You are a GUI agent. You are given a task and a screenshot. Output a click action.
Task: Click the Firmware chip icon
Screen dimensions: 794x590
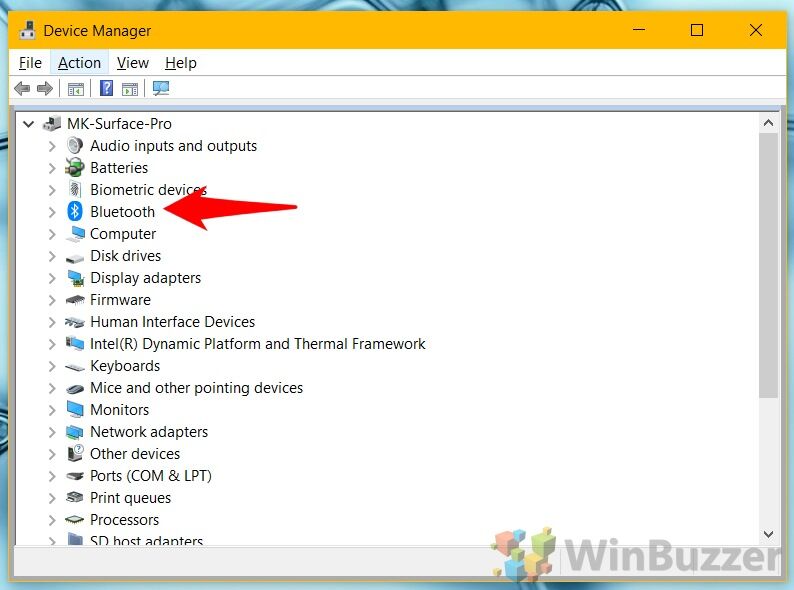pos(75,300)
